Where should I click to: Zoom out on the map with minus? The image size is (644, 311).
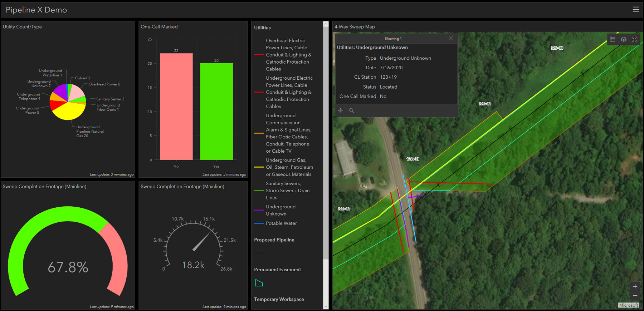635,296
